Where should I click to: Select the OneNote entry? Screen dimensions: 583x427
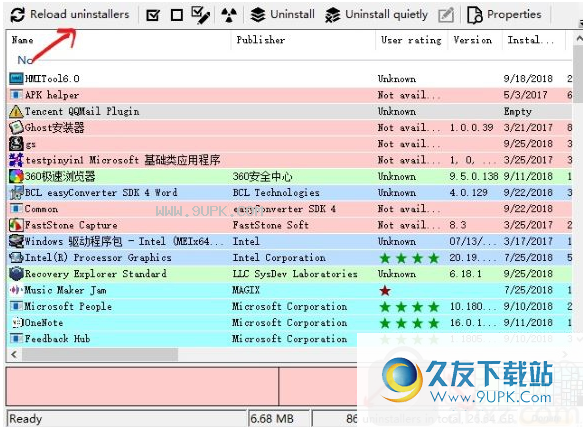click(289, 322)
